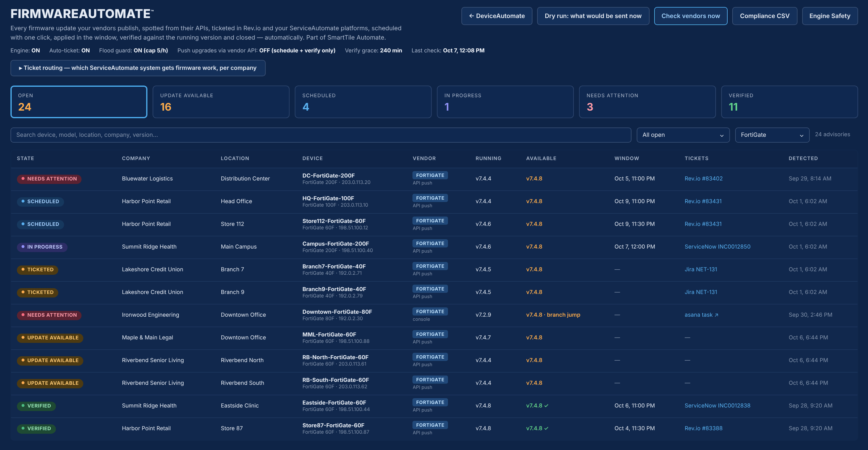Open ticket Rev.io #83402
Image resolution: width=868 pixels, height=450 pixels.
pos(703,179)
